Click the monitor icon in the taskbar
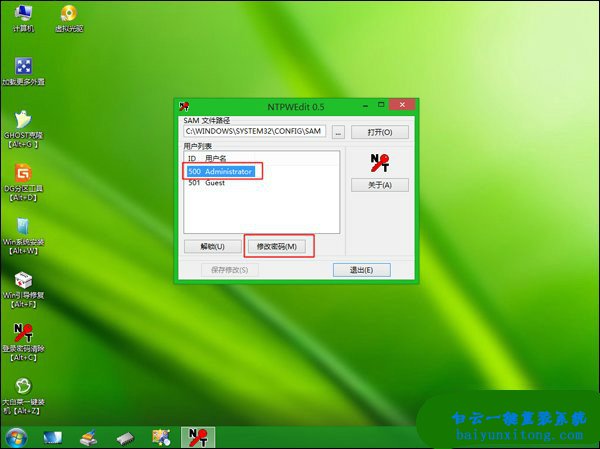The image size is (600, 449). click(x=52, y=438)
